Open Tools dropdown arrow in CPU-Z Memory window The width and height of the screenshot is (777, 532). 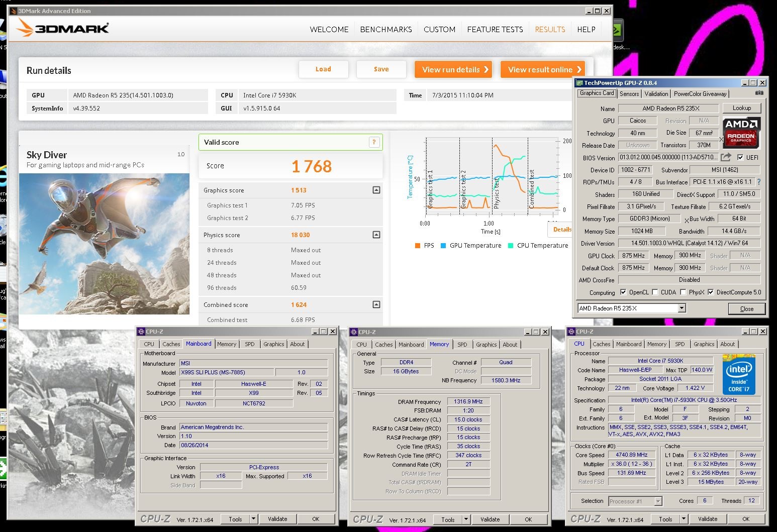[x=466, y=519]
